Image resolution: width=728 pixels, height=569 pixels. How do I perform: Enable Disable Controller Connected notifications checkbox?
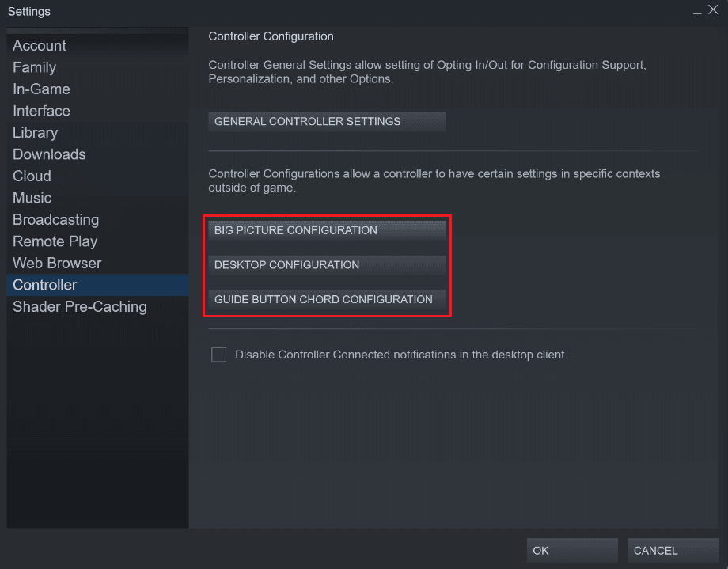[218, 355]
